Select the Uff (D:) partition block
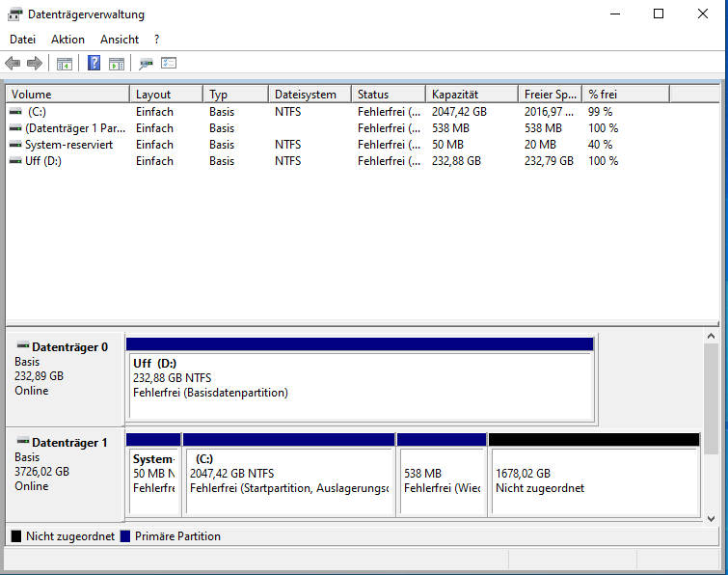The height and width of the screenshot is (575, 728). 361,380
